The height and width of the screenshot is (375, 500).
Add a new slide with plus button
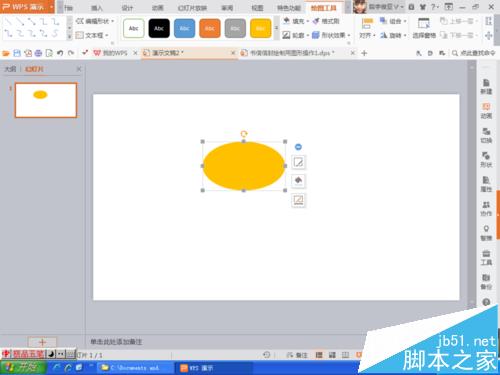[42, 342]
